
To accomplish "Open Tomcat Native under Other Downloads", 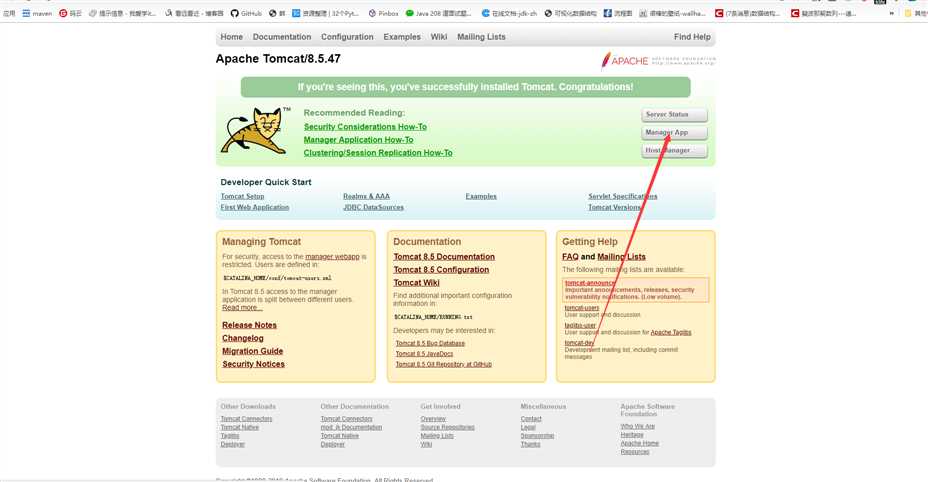I will [x=240, y=427].
